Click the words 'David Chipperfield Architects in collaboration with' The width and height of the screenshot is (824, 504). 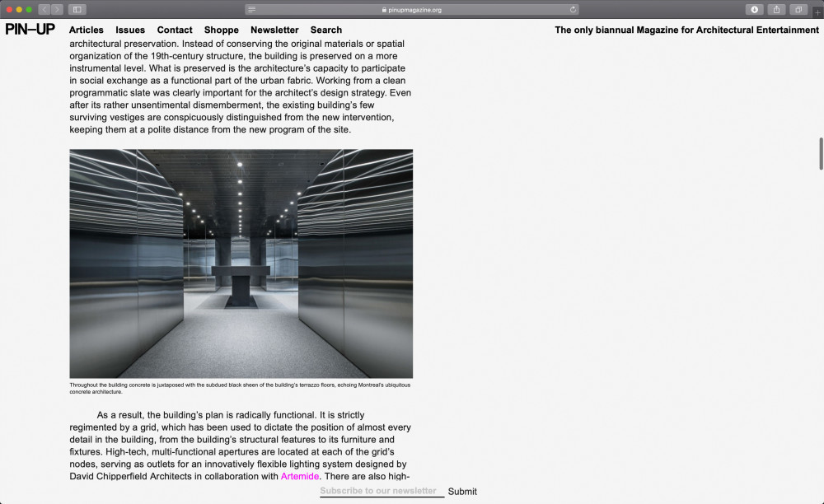tap(174, 476)
